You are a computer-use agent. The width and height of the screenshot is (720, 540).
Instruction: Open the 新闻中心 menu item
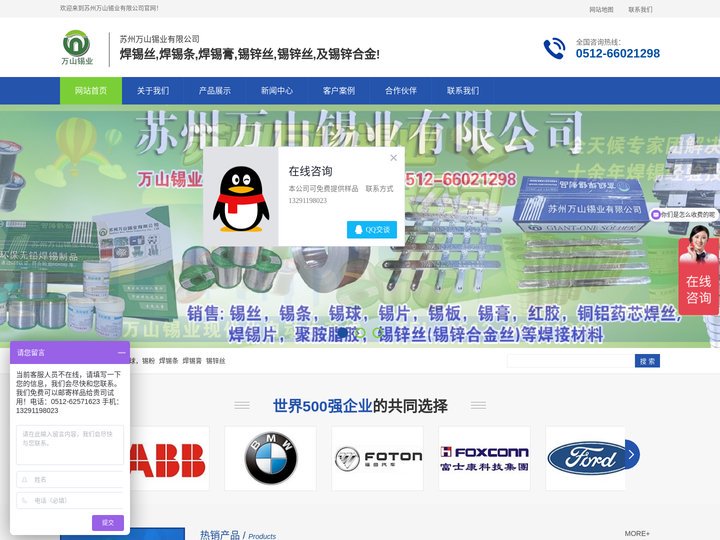click(277, 91)
